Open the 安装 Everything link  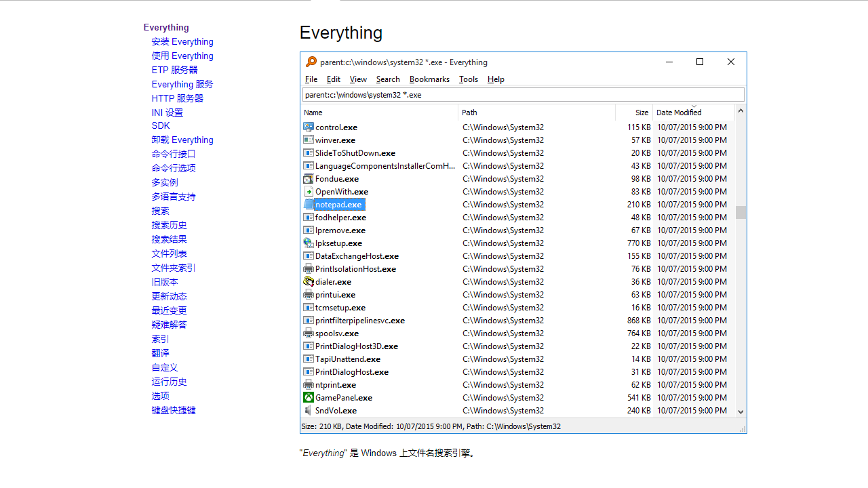[182, 41]
